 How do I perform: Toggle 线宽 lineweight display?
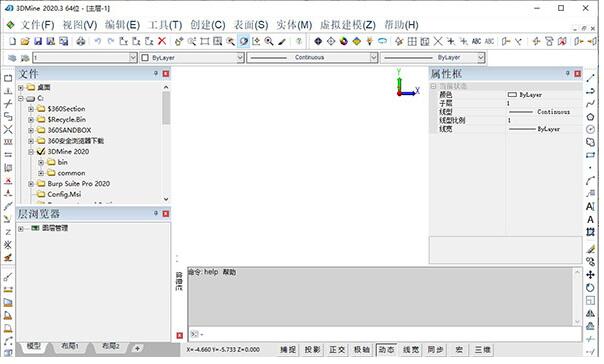tap(411, 350)
